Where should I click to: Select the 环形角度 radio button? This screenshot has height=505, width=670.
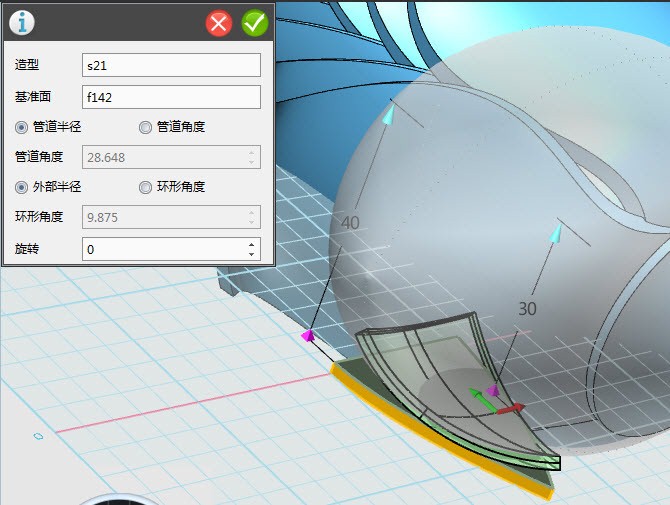[x=146, y=187]
